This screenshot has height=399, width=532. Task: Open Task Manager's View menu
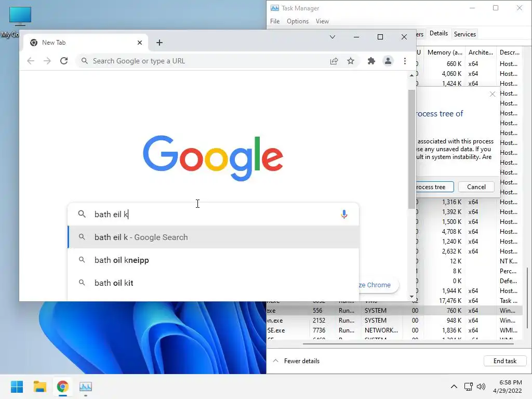click(x=322, y=21)
